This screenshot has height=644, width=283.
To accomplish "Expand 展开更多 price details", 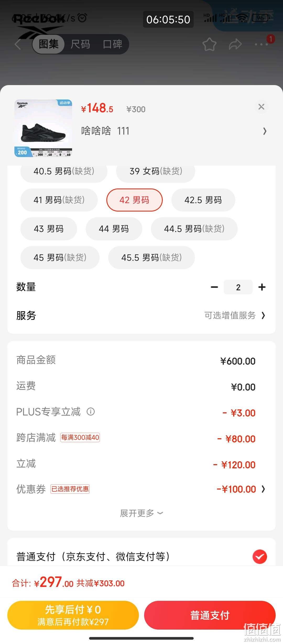I will [x=141, y=513].
